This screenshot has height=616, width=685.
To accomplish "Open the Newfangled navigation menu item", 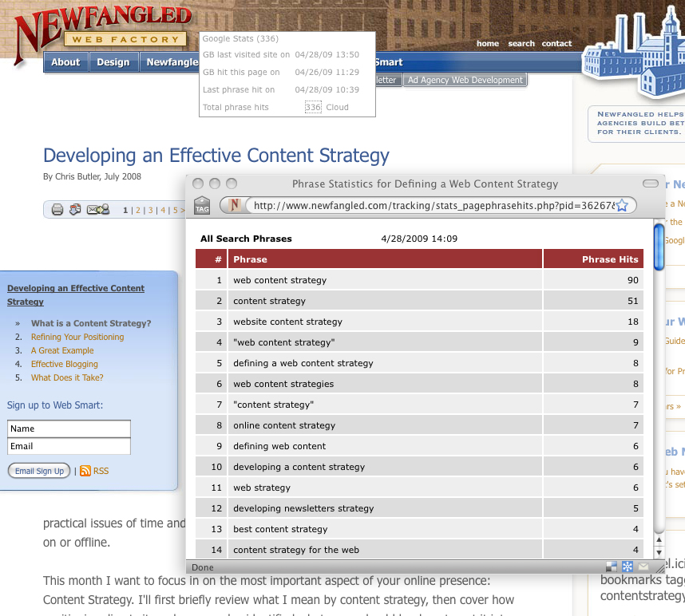I will point(172,62).
